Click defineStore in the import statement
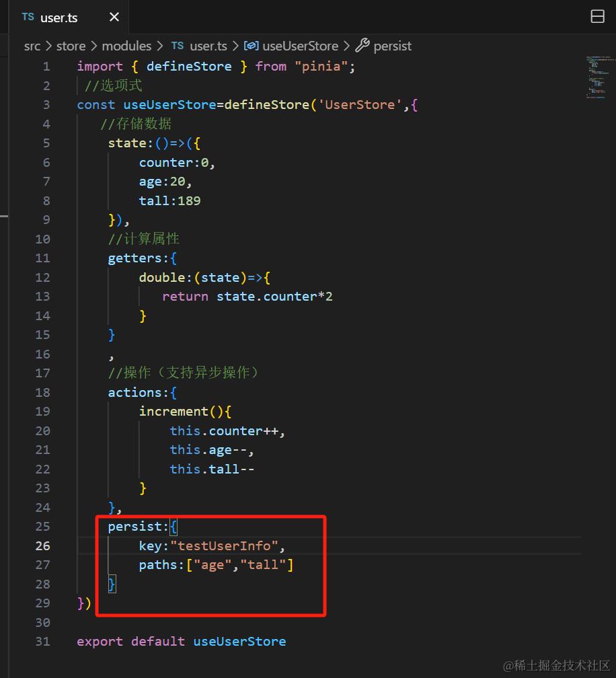The image size is (616, 678). (189, 67)
